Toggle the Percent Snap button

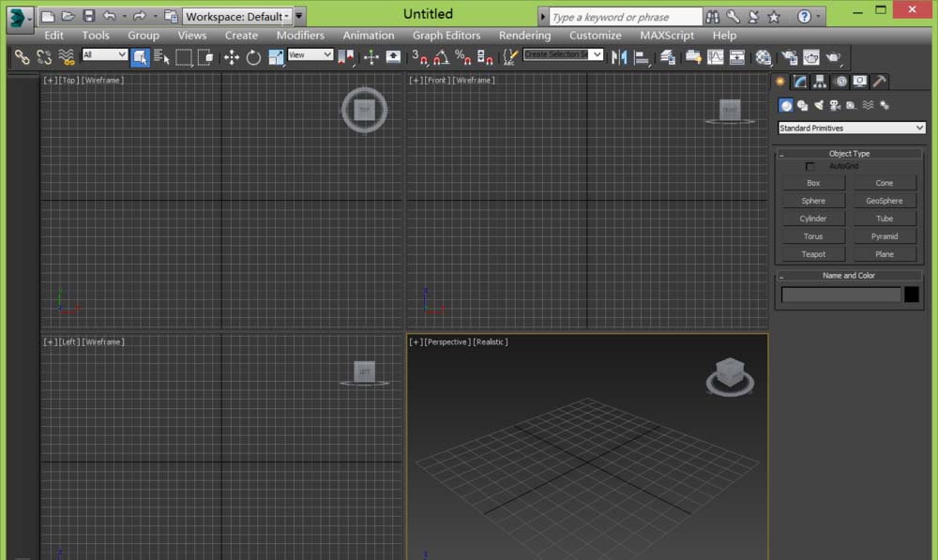pos(463,57)
